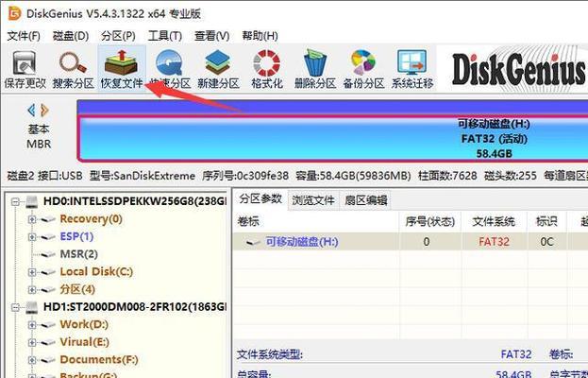Click the 容量:58.4GB(59836MB) info text

(x=353, y=176)
